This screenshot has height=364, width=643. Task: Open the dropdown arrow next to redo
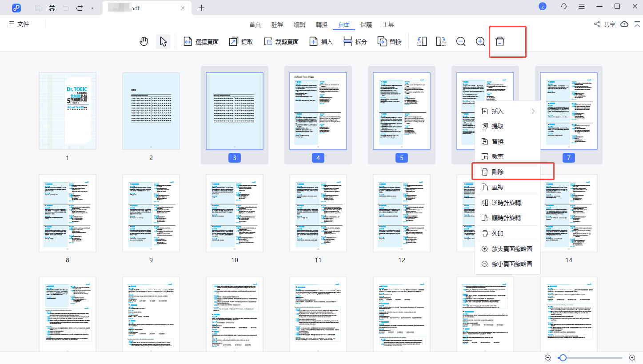point(92,7)
